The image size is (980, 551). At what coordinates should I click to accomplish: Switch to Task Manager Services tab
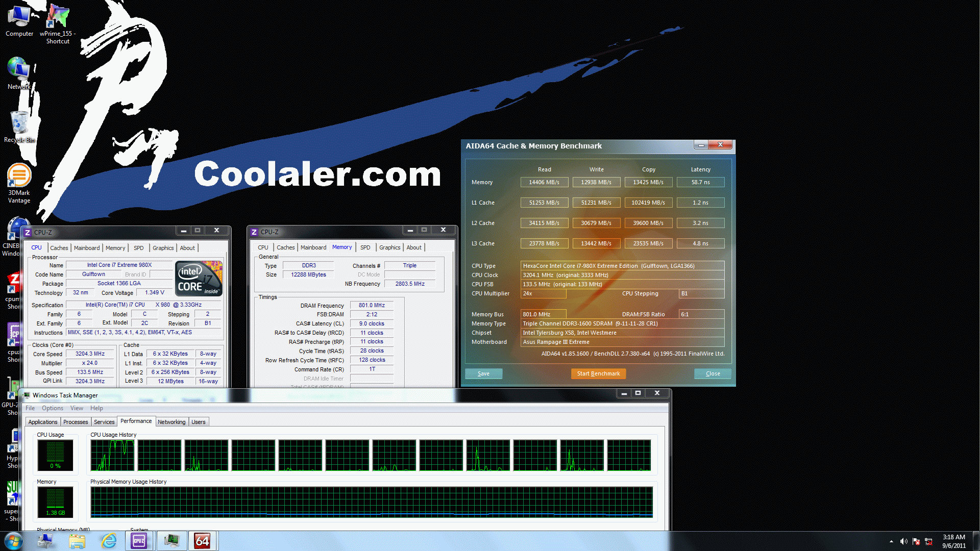tap(104, 422)
